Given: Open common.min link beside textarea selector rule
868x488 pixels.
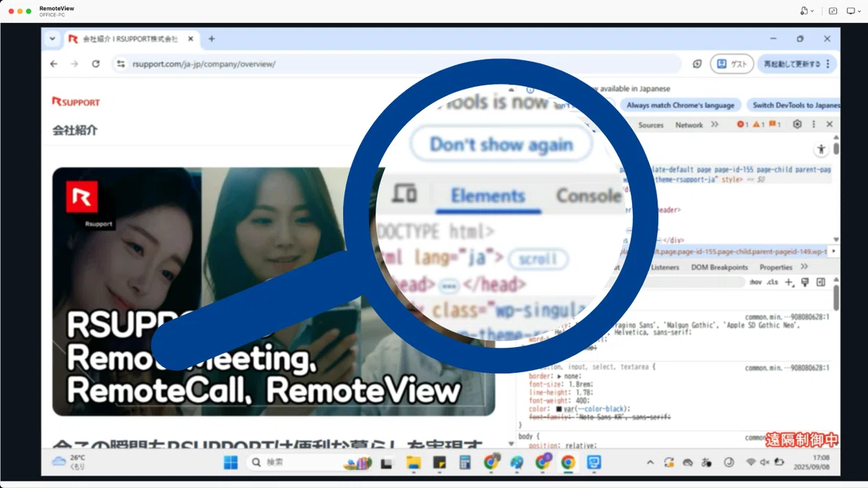Looking at the screenshot, I should pos(787,368).
